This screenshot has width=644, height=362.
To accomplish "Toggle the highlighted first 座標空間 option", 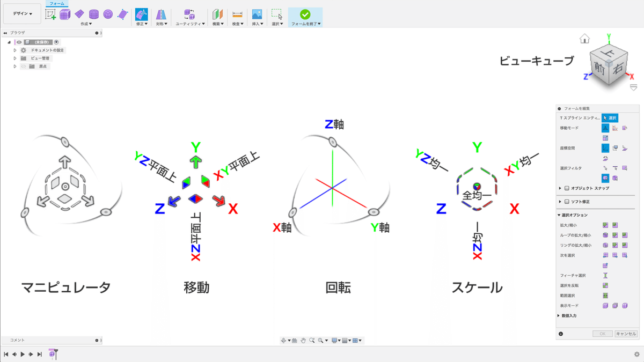I will 605,148.
